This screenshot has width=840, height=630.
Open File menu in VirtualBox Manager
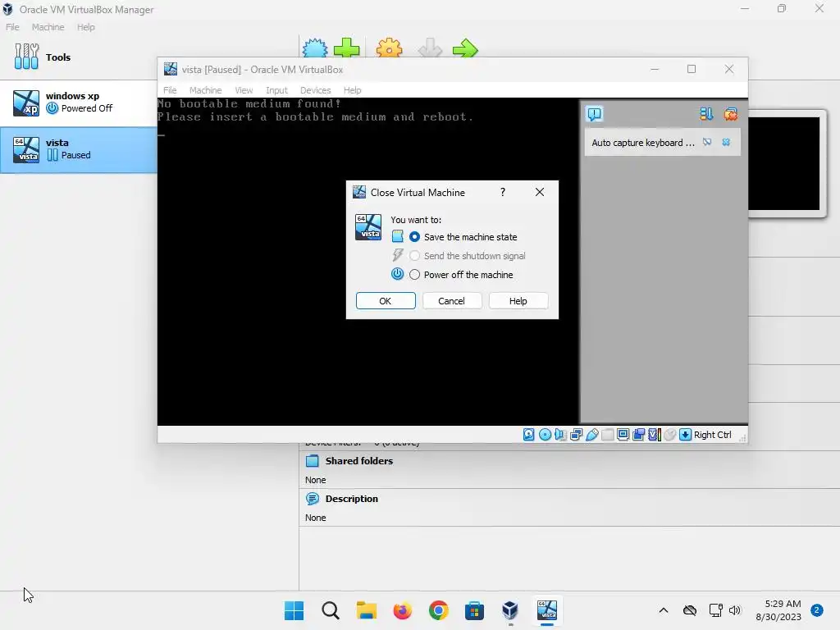coord(12,27)
